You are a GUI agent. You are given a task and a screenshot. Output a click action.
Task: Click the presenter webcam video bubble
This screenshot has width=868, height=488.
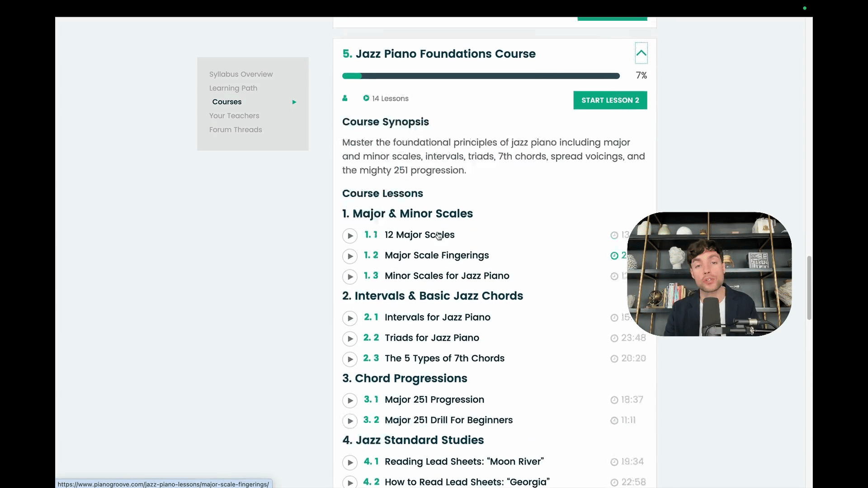[x=709, y=274]
